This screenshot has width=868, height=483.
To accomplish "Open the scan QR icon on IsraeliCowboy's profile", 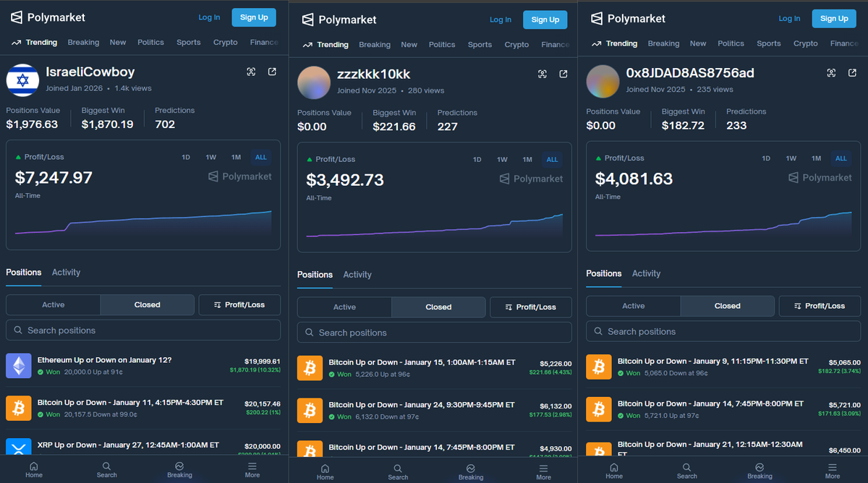I will click(x=251, y=72).
